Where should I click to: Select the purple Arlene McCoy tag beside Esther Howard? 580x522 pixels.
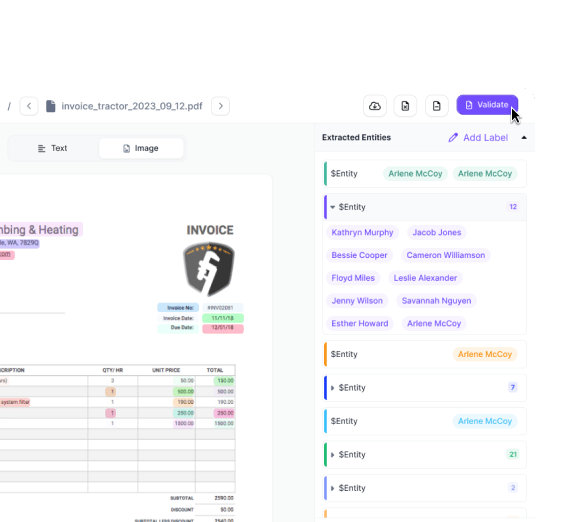[x=434, y=324]
